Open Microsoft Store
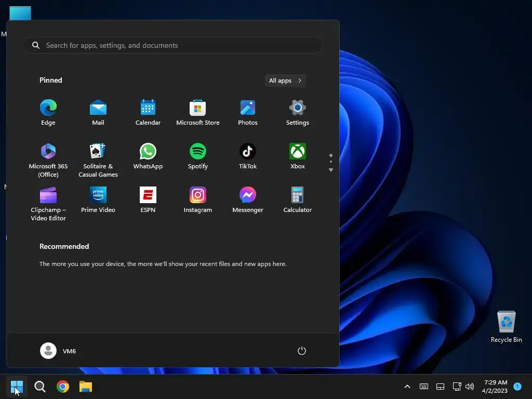 [x=198, y=113]
